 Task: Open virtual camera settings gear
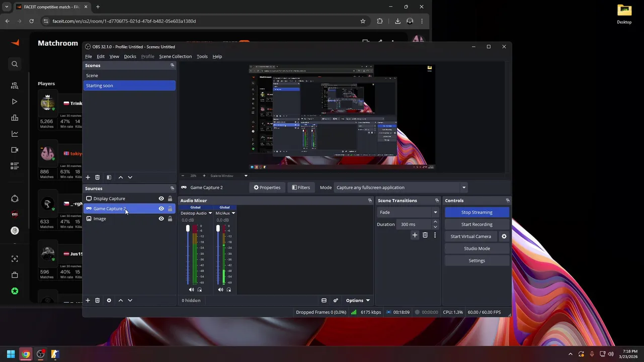pyautogui.click(x=504, y=236)
